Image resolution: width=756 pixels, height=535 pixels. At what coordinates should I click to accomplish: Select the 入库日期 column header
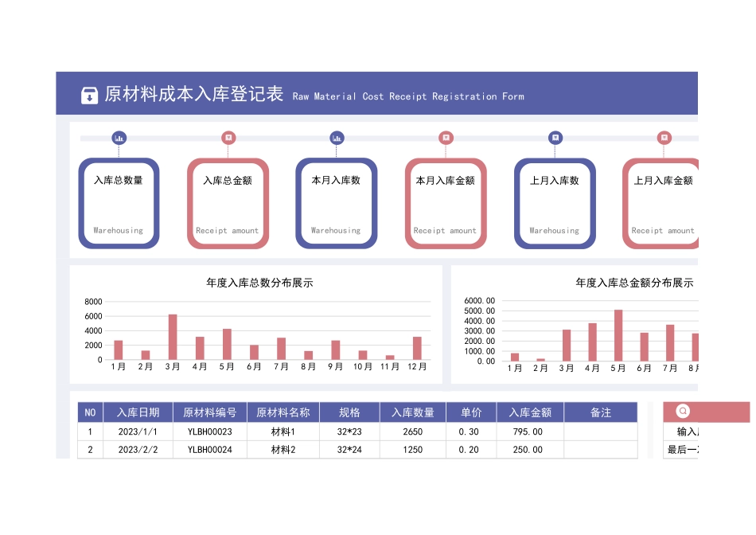(137, 412)
